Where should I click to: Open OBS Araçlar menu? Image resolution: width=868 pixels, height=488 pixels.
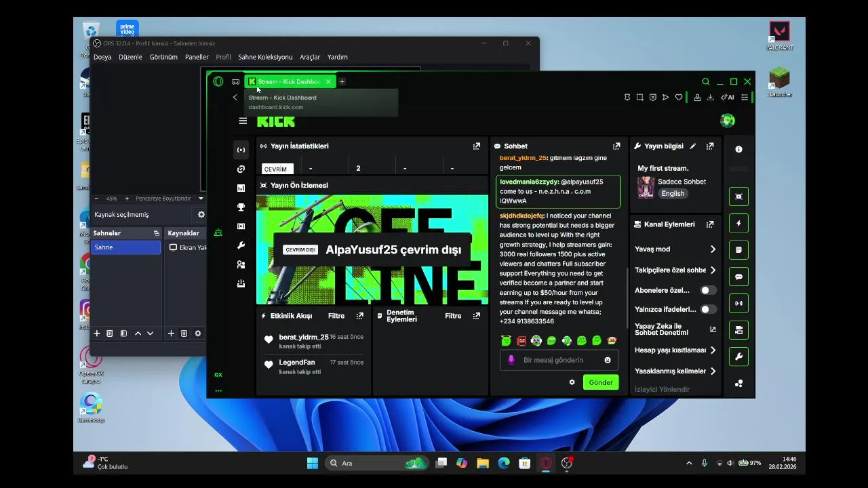point(310,57)
